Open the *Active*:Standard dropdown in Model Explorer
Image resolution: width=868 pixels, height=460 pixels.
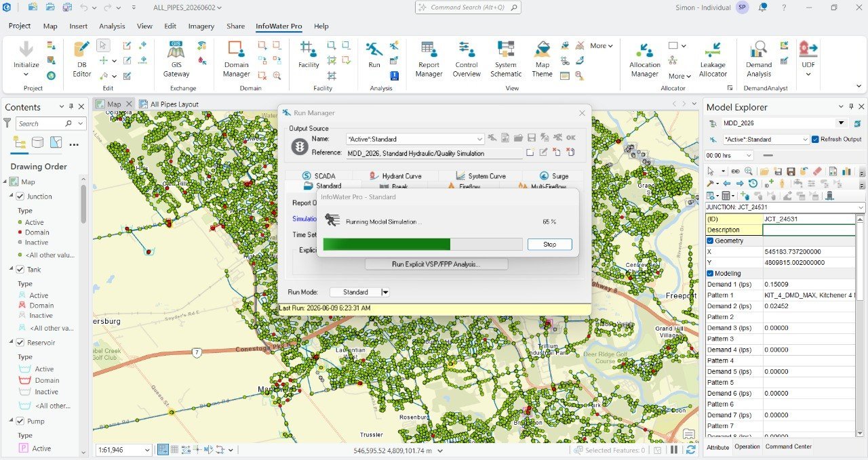[x=805, y=140]
